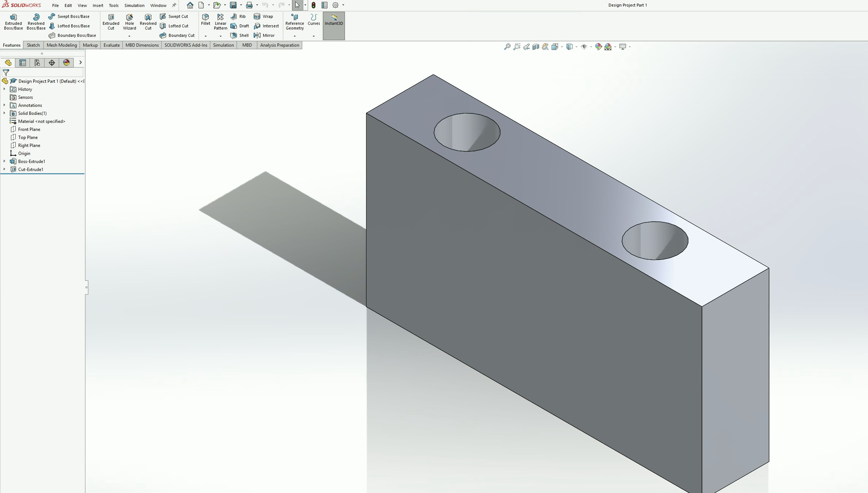Open the Tools menu

click(x=114, y=5)
